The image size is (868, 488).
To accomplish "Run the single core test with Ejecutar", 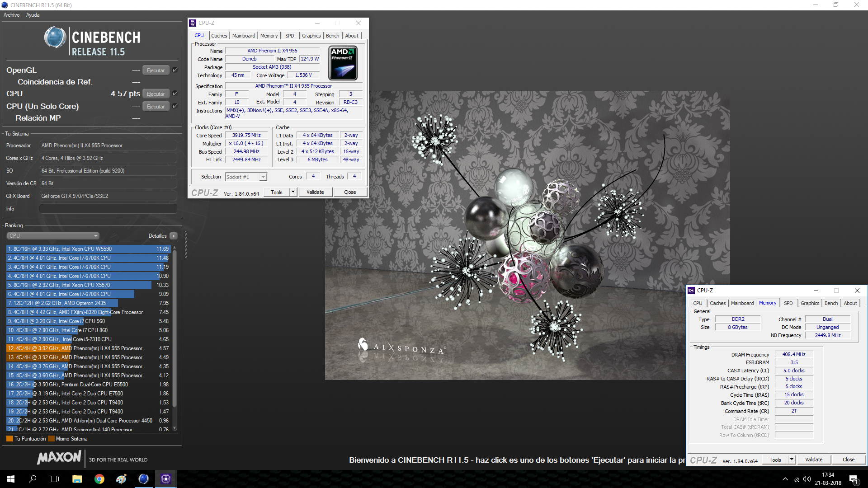I will coord(156,107).
